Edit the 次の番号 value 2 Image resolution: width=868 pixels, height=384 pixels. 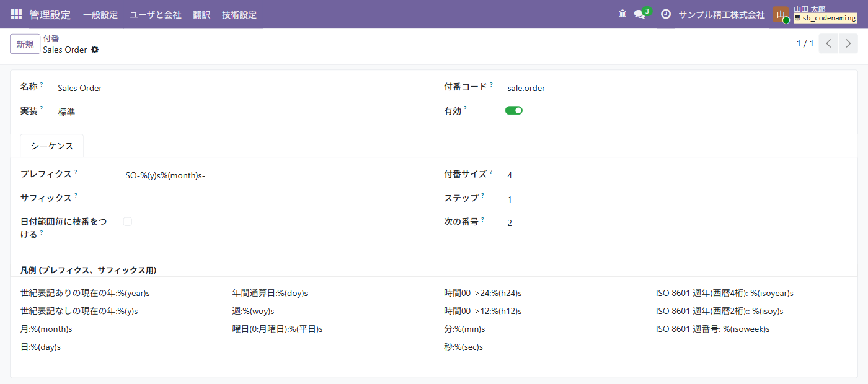[677, 223]
